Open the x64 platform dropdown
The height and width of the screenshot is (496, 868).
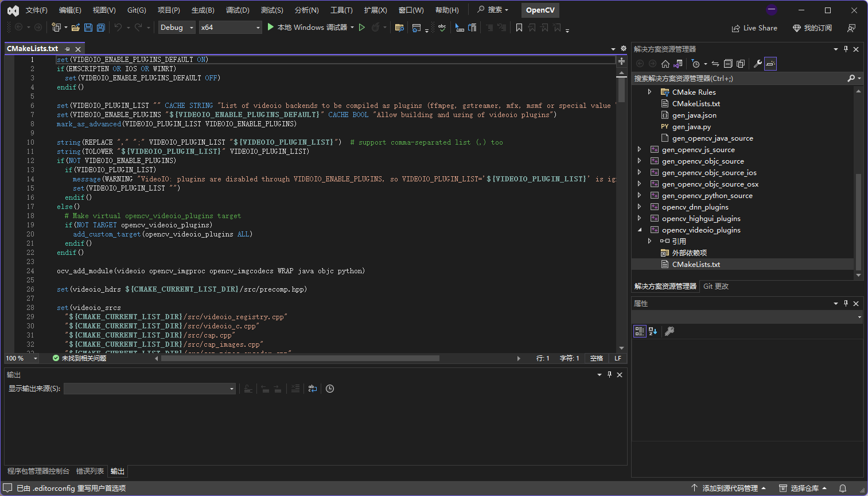[x=230, y=28]
